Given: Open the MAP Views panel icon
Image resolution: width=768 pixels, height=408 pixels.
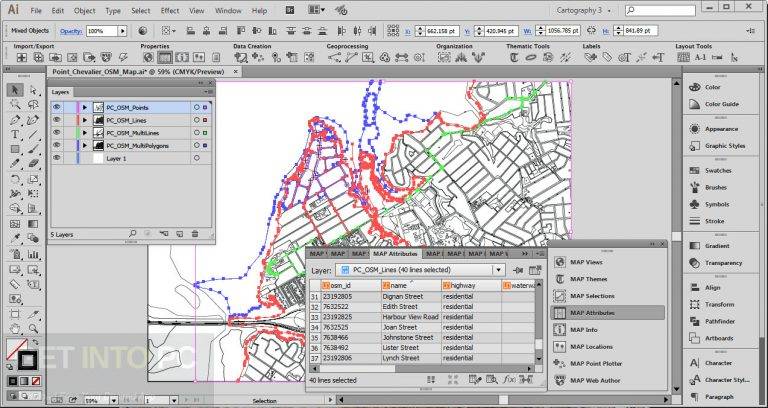Looking at the screenshot, I should [560, 262].
